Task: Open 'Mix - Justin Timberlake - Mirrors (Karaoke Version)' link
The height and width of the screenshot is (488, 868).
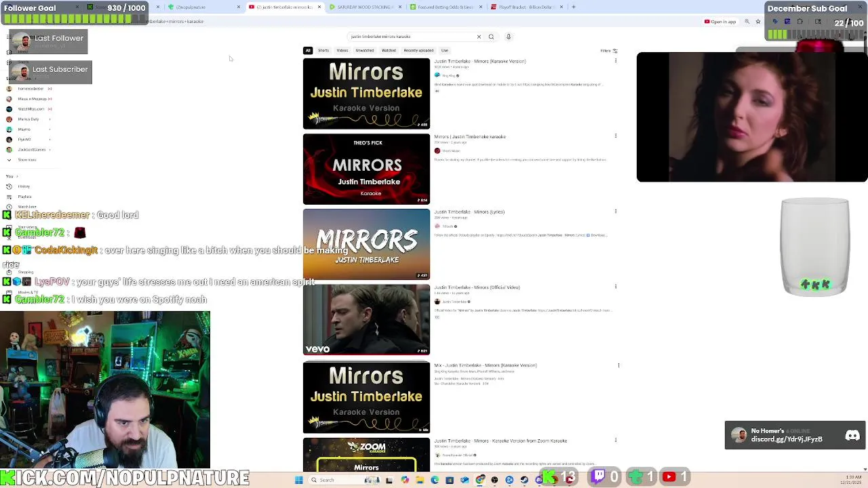Action: click(486, 365)
